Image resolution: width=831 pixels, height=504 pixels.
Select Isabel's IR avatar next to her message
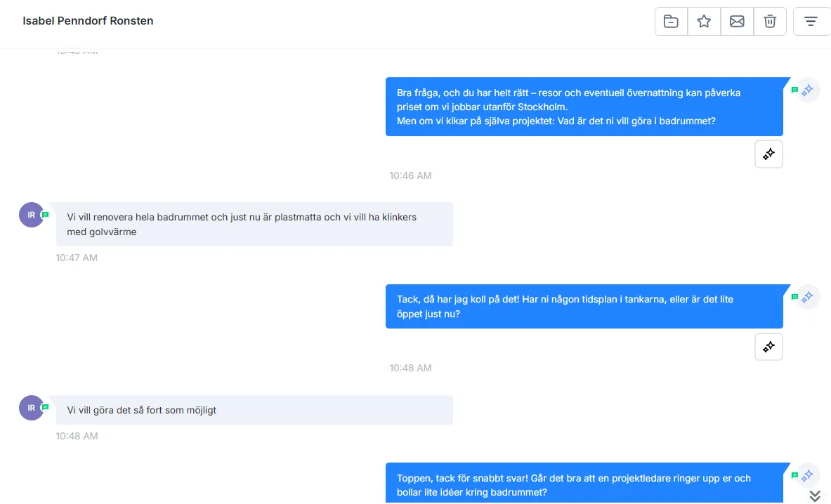(31, 215)
